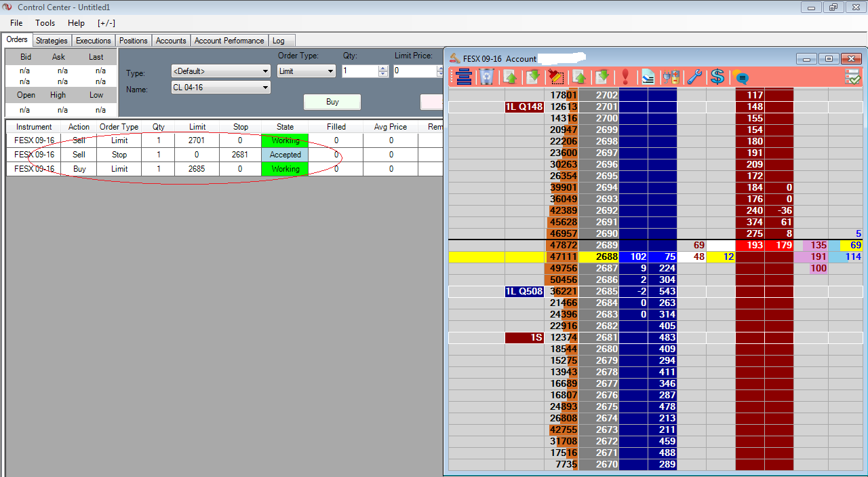Click the 2685 limit value in the orders table
The width and height of the screenshot is (868, 477).
pos(197,169)
